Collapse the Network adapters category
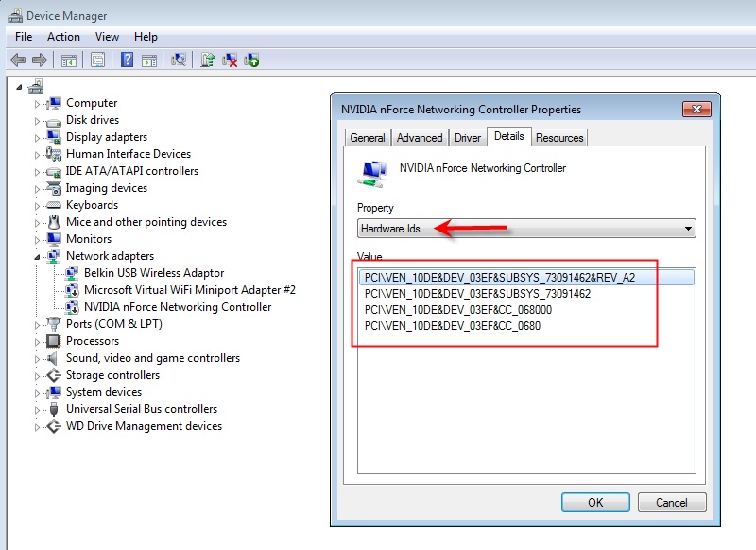The image size is (756, 550). pos(37,257)
